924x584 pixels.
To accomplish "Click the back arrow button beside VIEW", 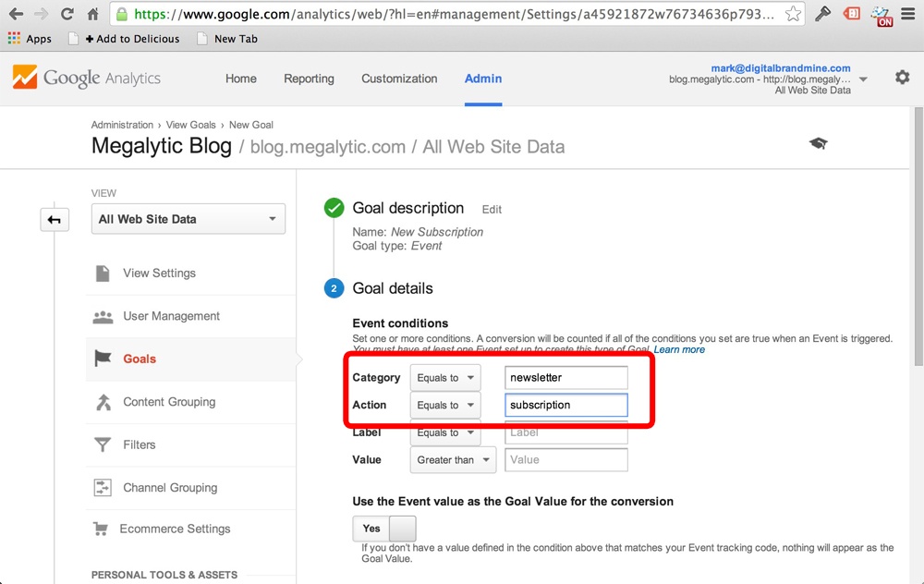I will [x=55, y=220].
